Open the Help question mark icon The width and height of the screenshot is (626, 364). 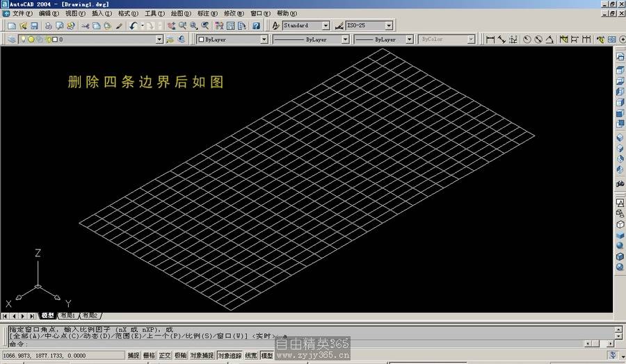(256, 26)
